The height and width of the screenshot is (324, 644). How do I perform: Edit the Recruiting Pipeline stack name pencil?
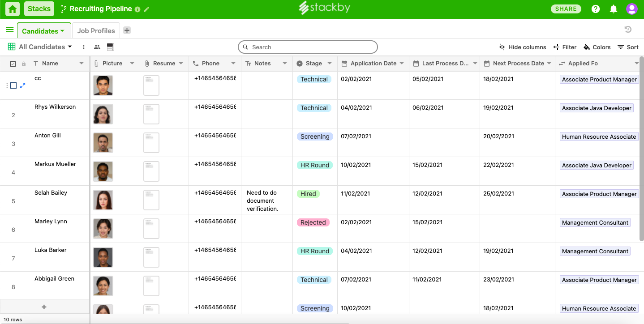coord(146,9)
